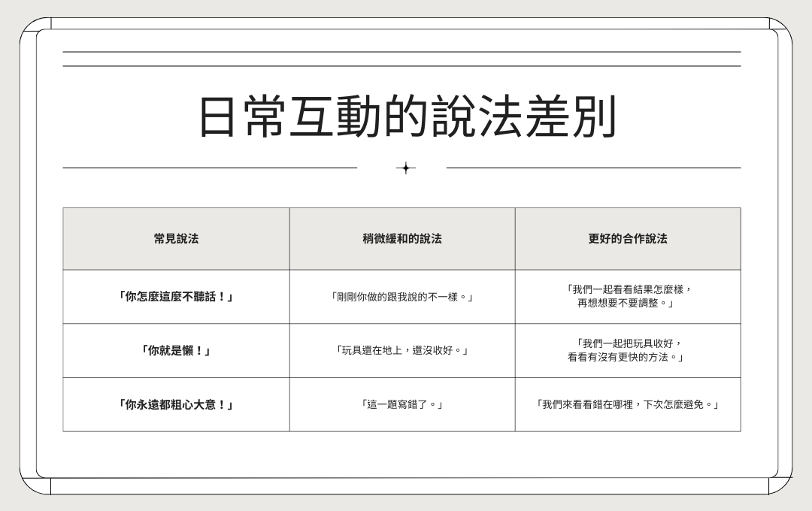Click the four-pointed star ornament below the title
Image resolution: width=812 pixels, height=511 pixels.
pyautogui.click(x=405, y=168)
